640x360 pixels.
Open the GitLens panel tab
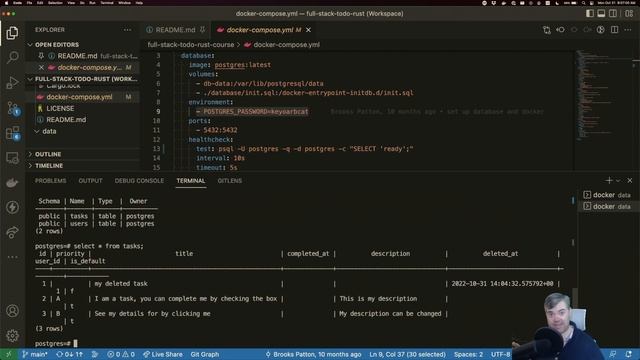point(229,180)
